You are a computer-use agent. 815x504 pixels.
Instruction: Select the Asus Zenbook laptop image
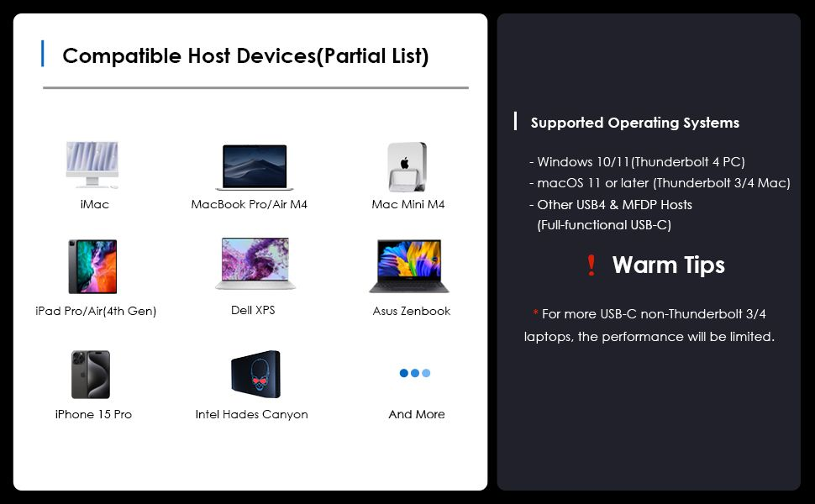point(409,266)
